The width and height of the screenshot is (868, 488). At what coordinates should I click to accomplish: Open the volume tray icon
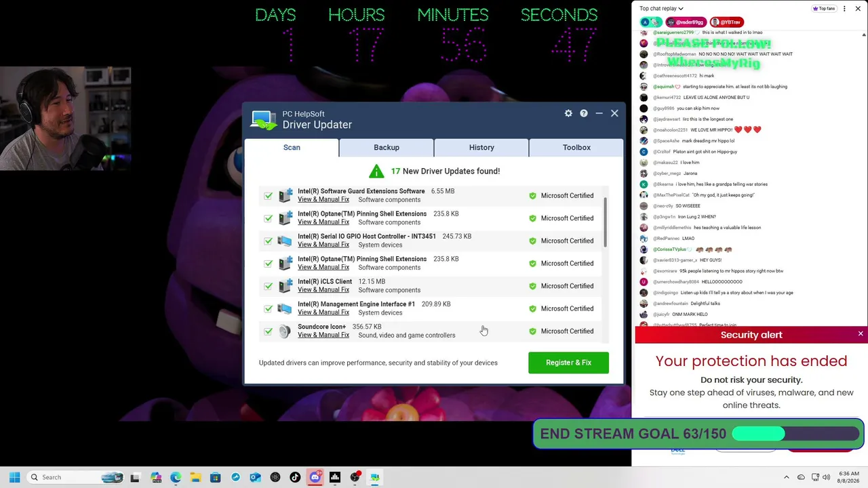[x=826, y=477]
